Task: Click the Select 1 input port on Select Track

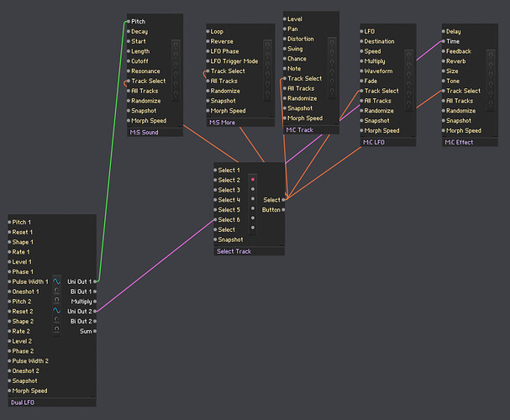Action: (x=215, y=170)
